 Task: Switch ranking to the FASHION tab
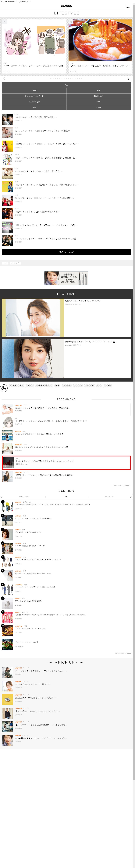coord(109,496)
